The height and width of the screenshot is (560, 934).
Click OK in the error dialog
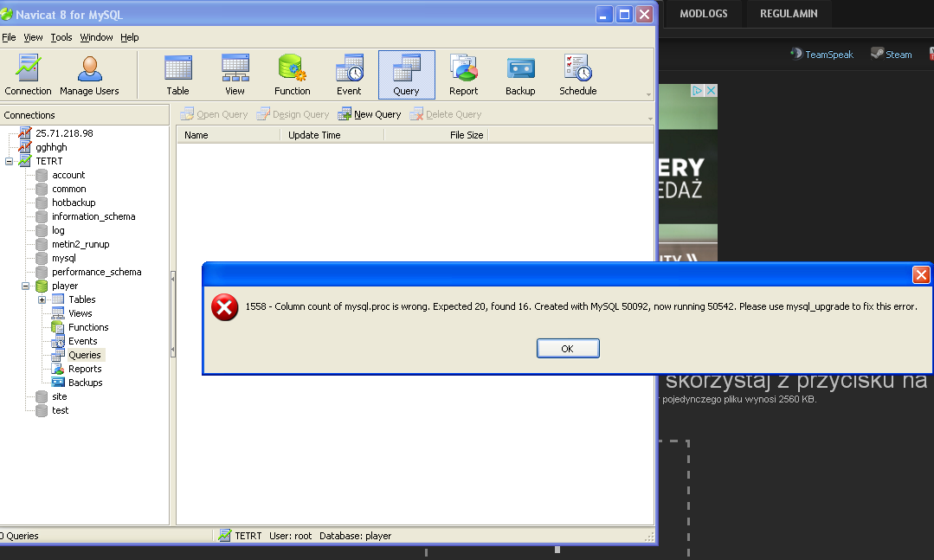coord(568,349)
